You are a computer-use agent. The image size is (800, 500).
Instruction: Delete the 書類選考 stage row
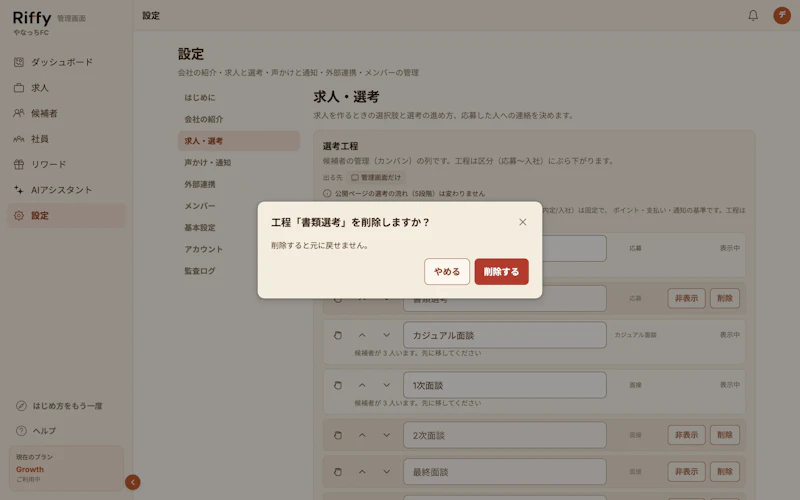click(724, 298)
